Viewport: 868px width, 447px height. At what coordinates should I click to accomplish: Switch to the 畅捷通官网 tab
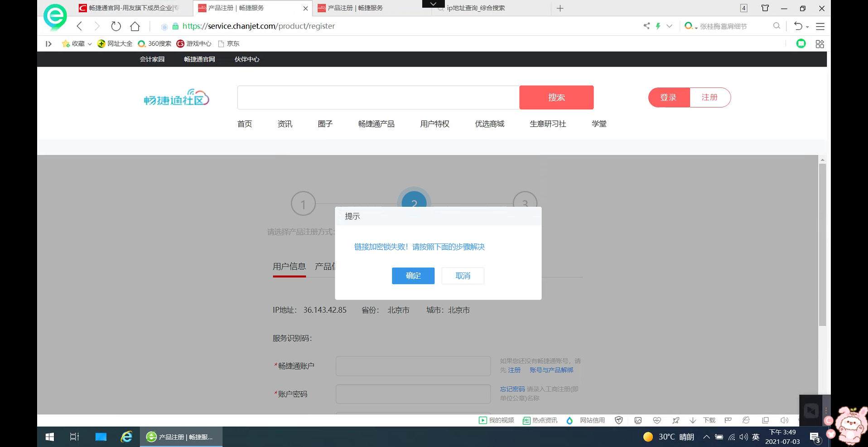(129, 8)
